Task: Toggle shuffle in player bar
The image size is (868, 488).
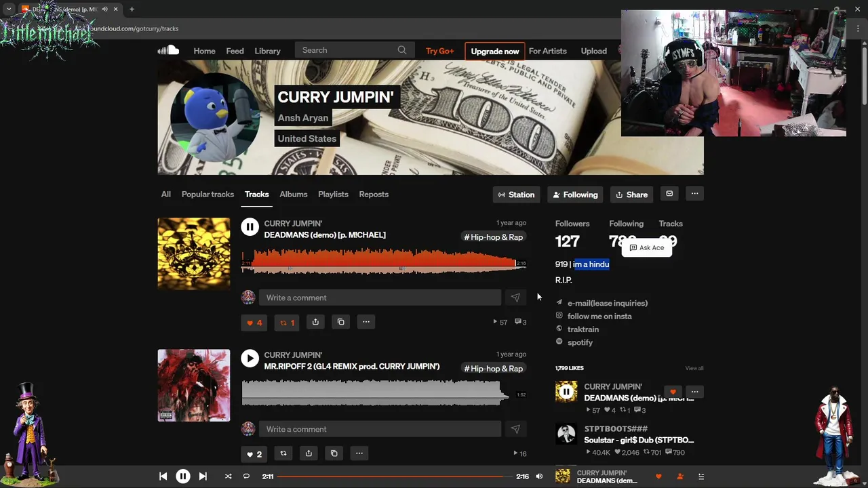Action: [228, 476]
